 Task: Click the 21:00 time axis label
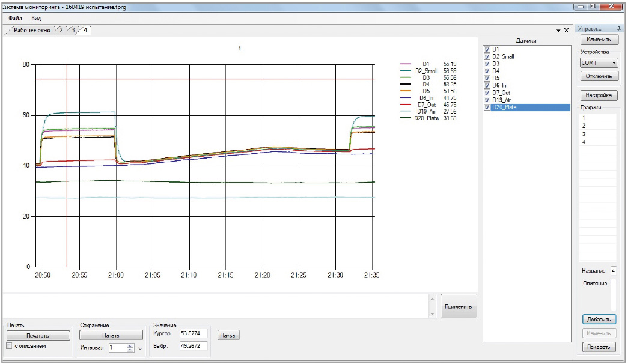(116, 275)
